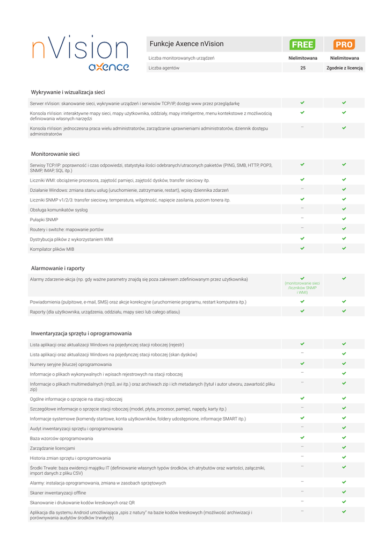Click PRO checkmark for Raporty row

pyautogui.click(x=344, y=311)
